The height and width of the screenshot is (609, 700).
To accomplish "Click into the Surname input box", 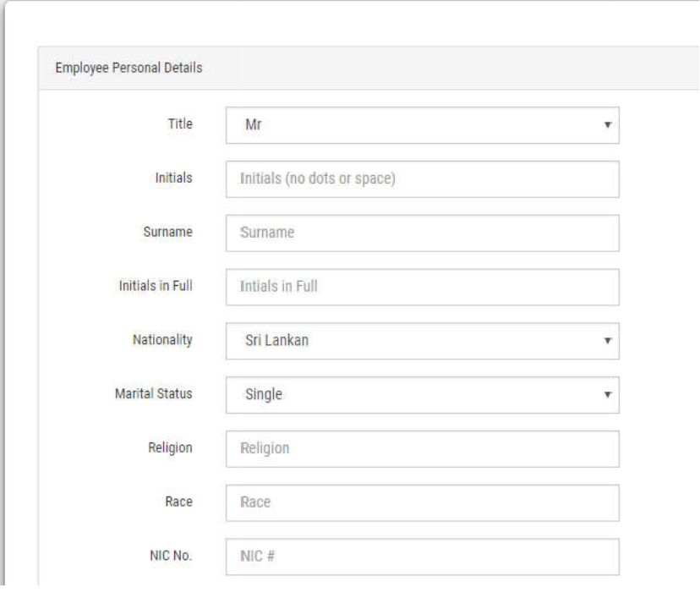I will 422,233.
